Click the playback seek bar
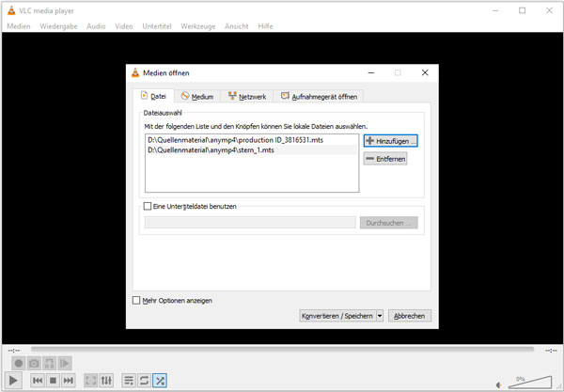This screenshot has width=564, height=392. 282,349
